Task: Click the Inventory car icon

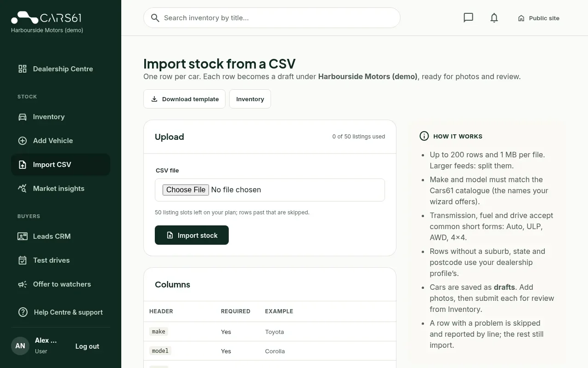Action: coord(23,117)
